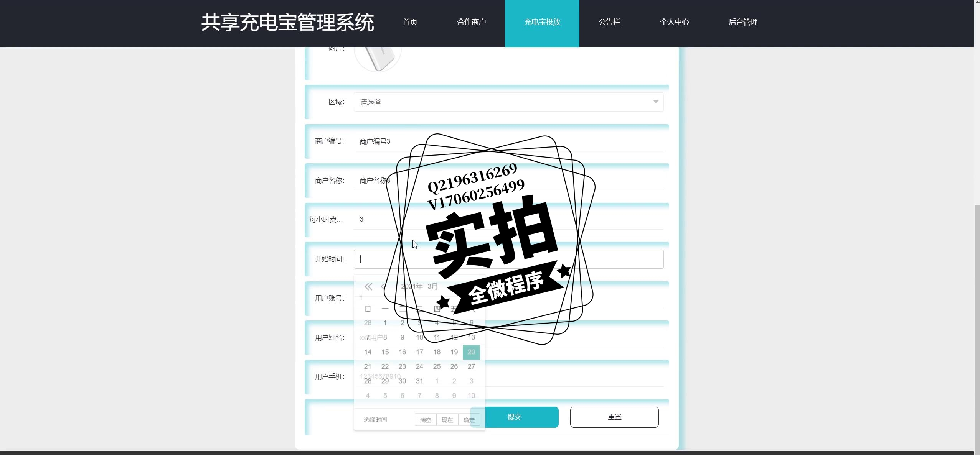Focus the 开始时间 input field

tap(508, 259)
